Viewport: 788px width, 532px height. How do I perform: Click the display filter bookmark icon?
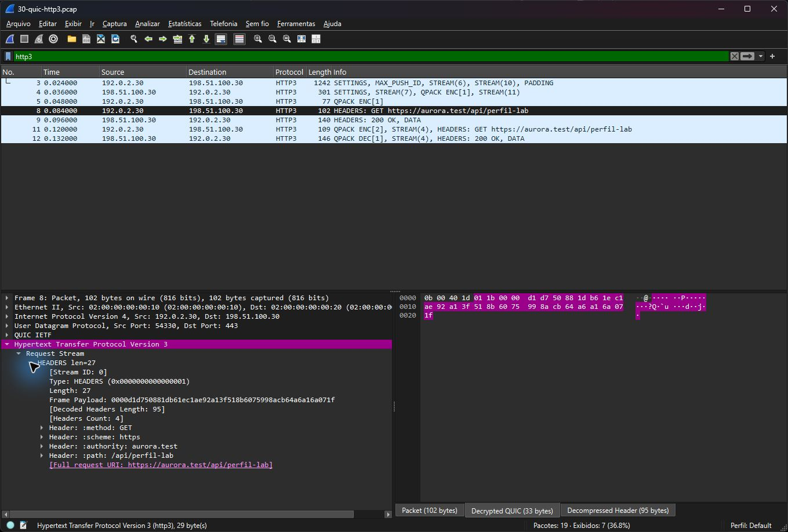point(8,56)
